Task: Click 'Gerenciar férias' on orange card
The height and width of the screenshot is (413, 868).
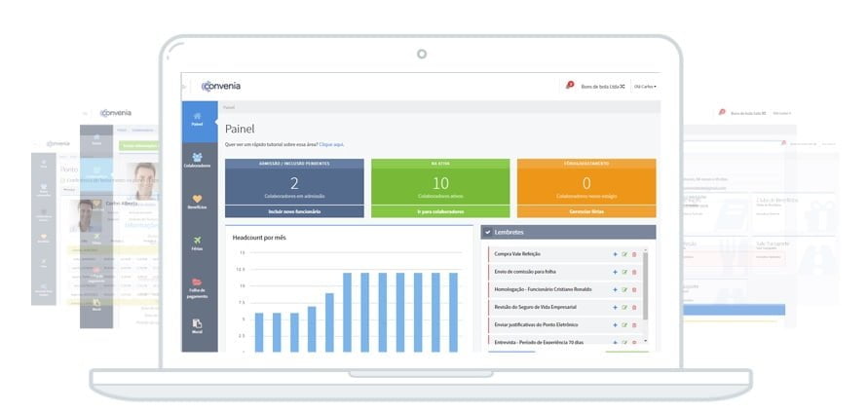Action: (585, 211)
